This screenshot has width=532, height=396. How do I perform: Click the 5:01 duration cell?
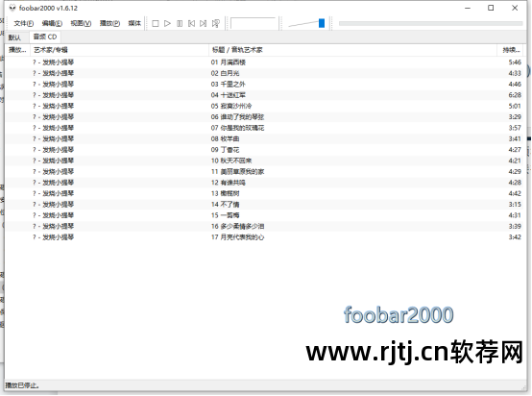[x=515, y=106]
